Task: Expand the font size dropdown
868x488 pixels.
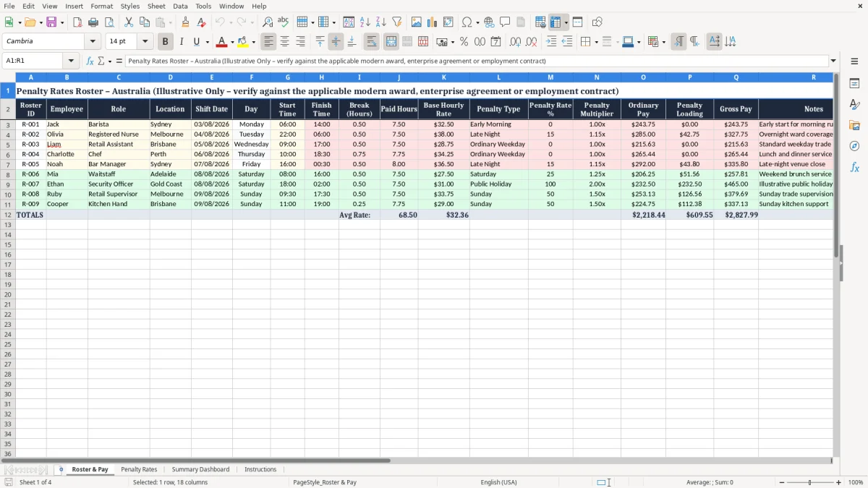Action: point(145,42)
